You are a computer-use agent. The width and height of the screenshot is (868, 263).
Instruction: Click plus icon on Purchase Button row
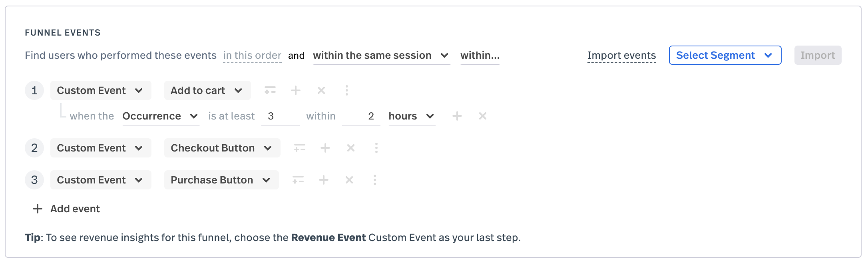click(x=324, y=180)
